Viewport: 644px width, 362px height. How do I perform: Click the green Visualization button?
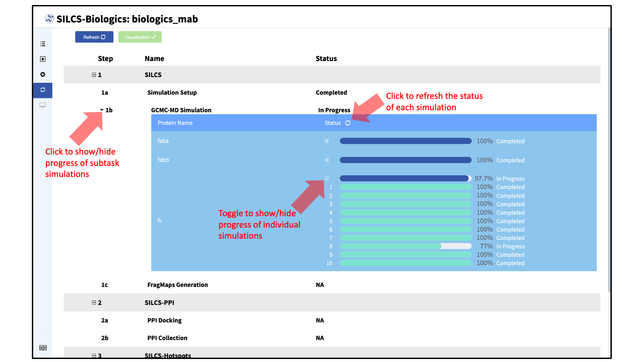[x=140, y=37]
